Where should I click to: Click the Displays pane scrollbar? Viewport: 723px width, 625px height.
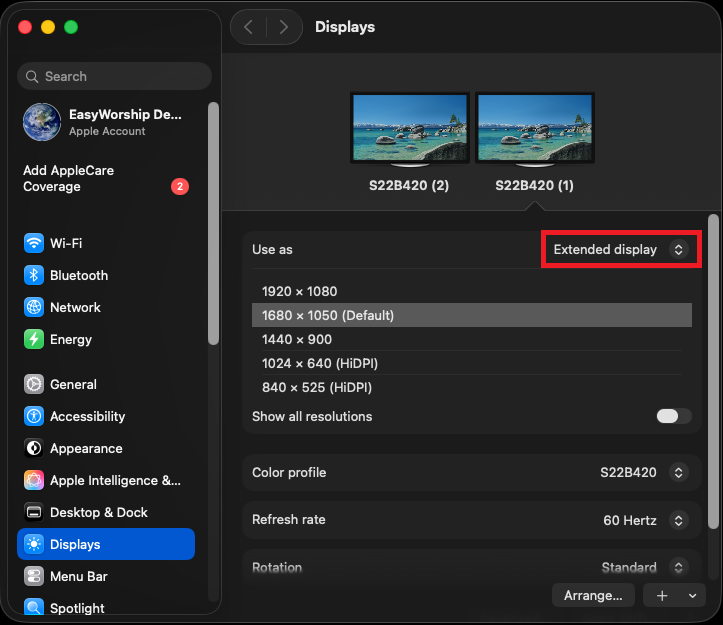tap(713, 371)
